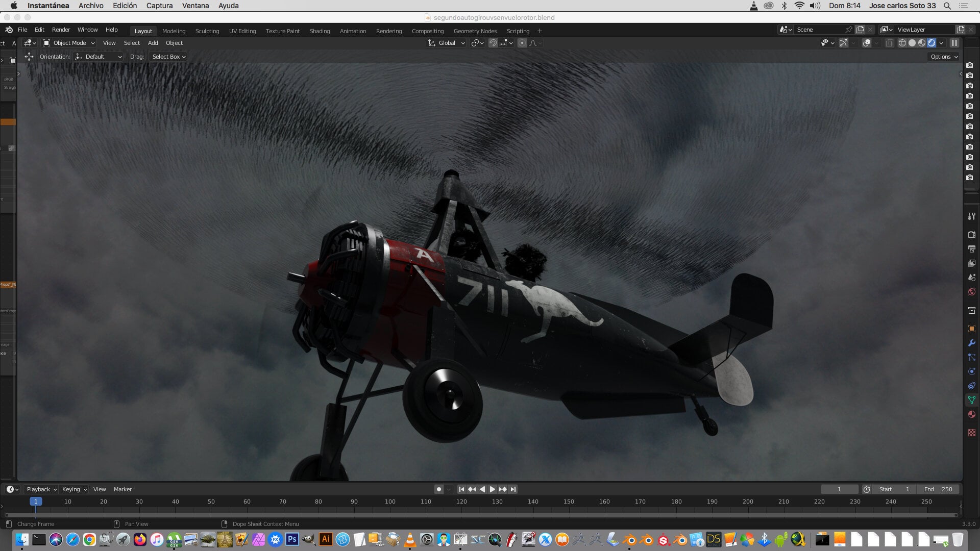
Task: Open the viewport shading options dropdown
Action: click(x=941, y=43)
